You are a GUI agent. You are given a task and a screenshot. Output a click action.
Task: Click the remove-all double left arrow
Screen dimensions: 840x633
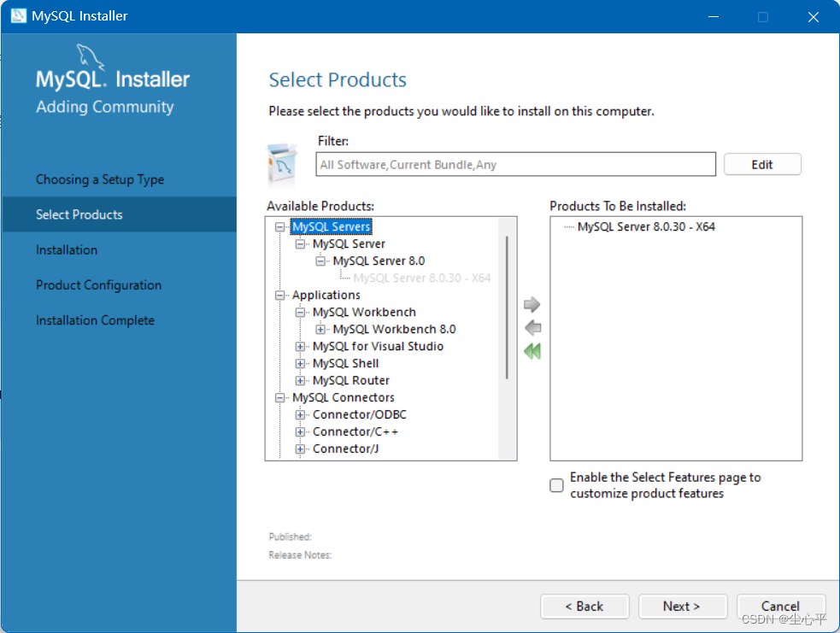532,351
